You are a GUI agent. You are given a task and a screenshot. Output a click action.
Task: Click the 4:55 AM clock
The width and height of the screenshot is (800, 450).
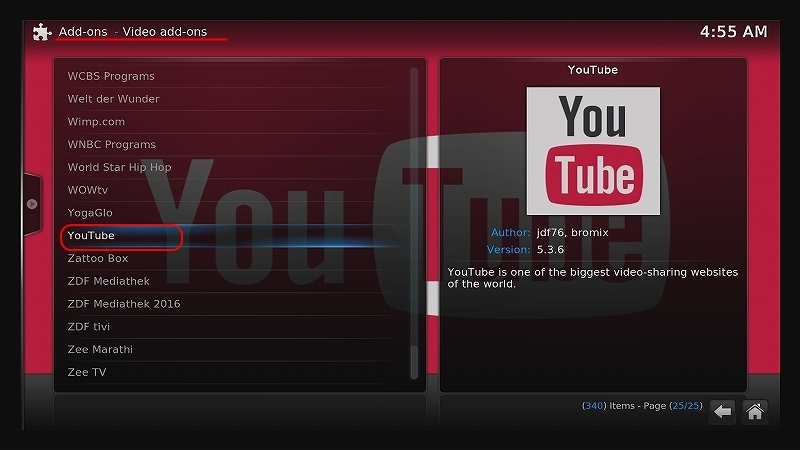733,32
